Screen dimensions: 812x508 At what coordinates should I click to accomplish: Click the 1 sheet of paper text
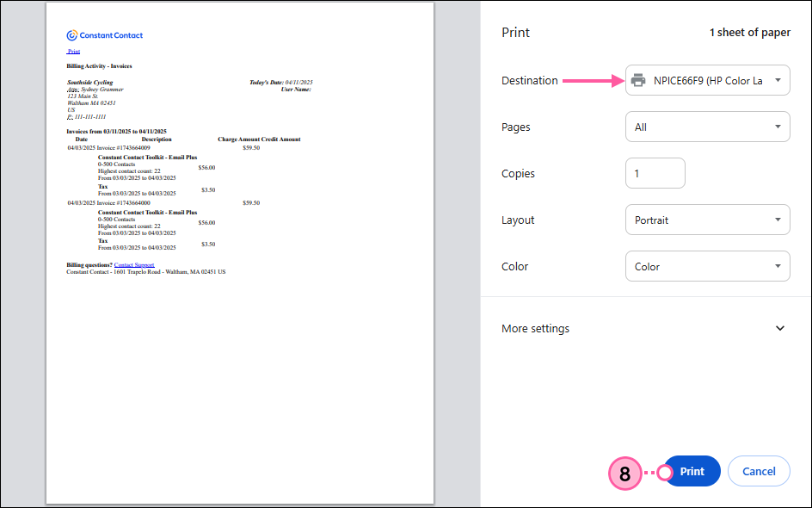[750, 32]
